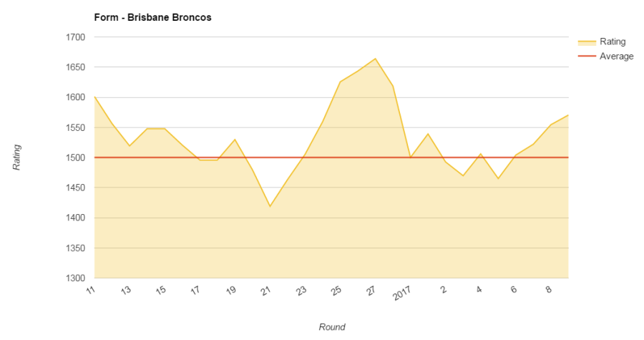Viewport: 644px width, 340px height.
Task: Click round 19 label on the x-axis
Action: tap(231, 290)
